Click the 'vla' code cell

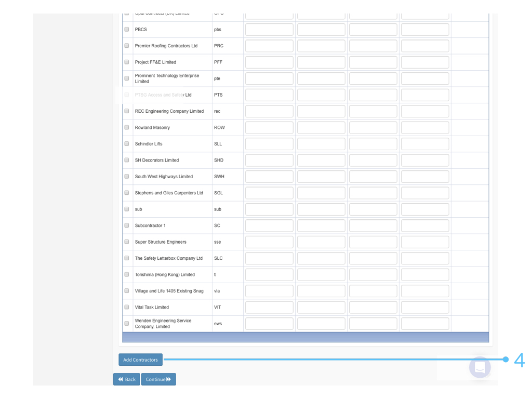click(x=217, y=291)
